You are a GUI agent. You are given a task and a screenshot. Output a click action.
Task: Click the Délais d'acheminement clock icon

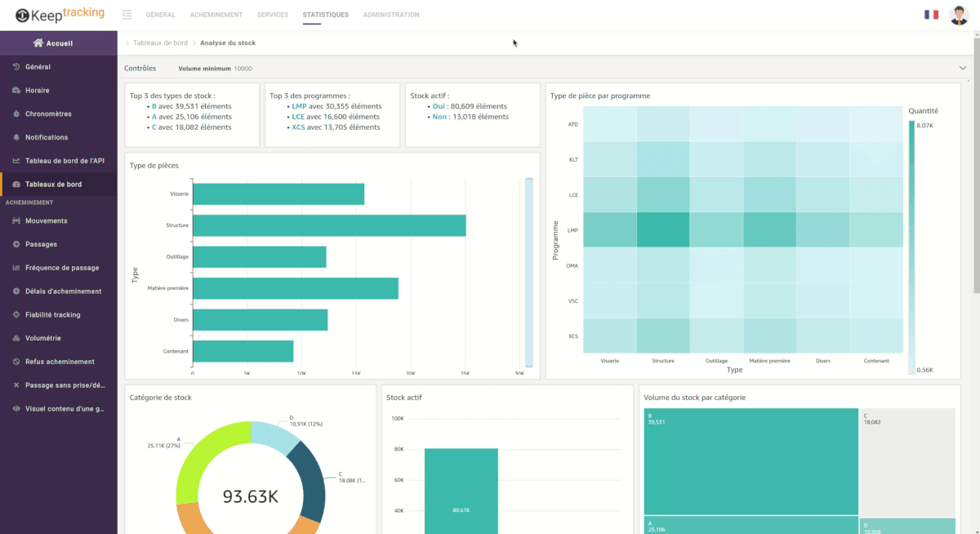pos(18,291)
